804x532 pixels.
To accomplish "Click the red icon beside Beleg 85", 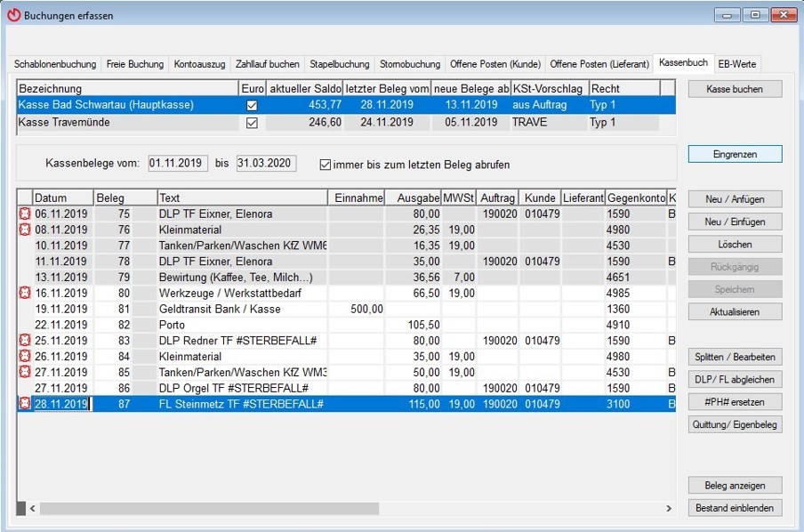I will 25,372.
